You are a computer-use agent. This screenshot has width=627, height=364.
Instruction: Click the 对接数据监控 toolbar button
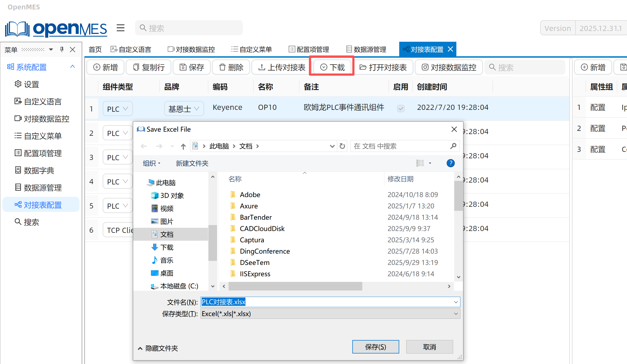pyautogui.click(x=449, y=67)
